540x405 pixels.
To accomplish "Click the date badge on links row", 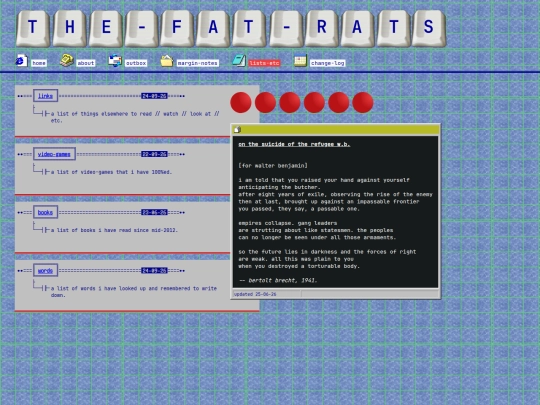I will (154, 96).
